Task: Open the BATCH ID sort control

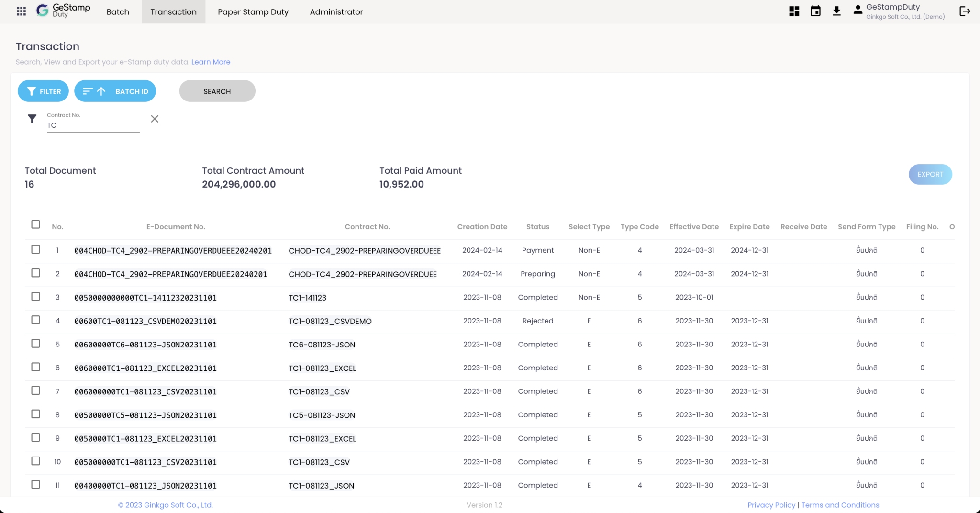Action: (115, 91)
